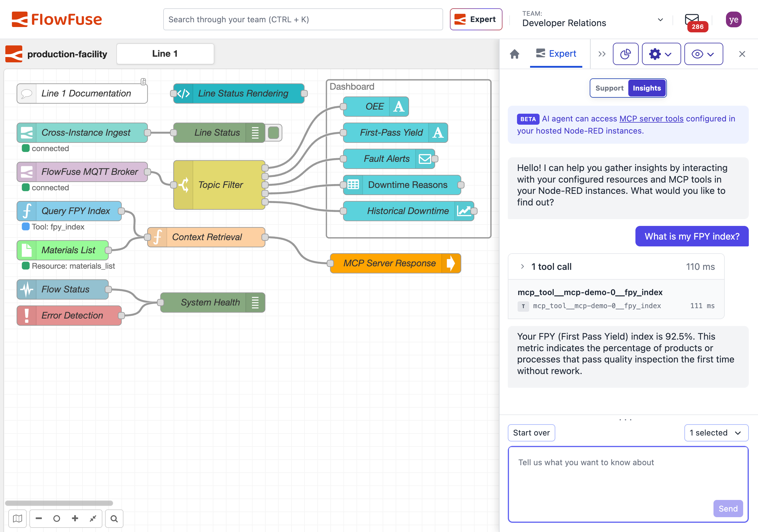Follow the 'MCP server tools' link

[651, 118]
